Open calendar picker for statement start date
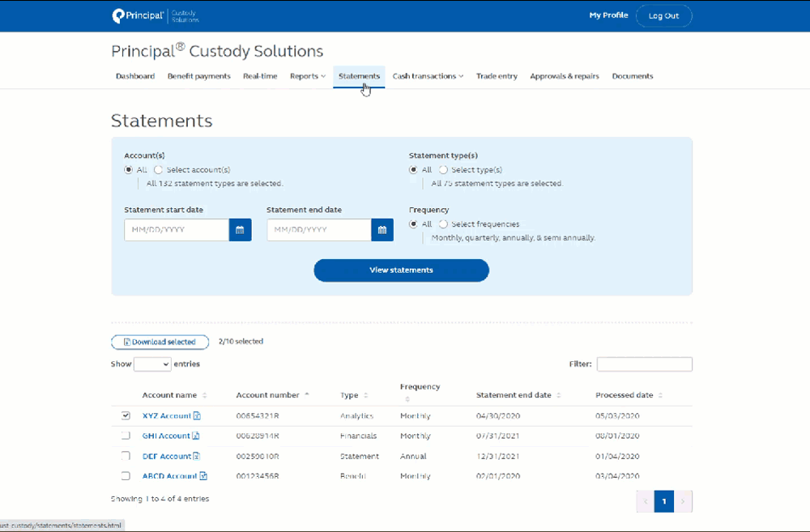810x532 pixels. point(240,230)
